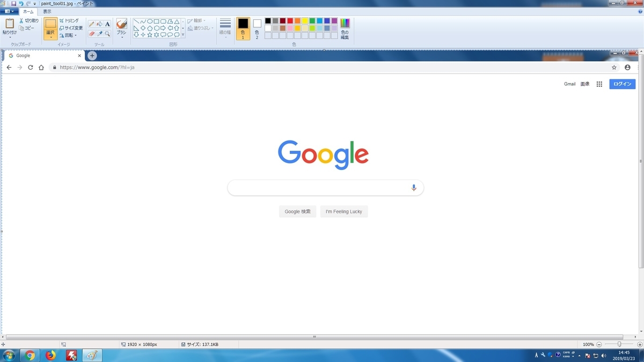Open the 線の幅 line width dropdown
The image size is (644, 362).
(x=225, y=28)
